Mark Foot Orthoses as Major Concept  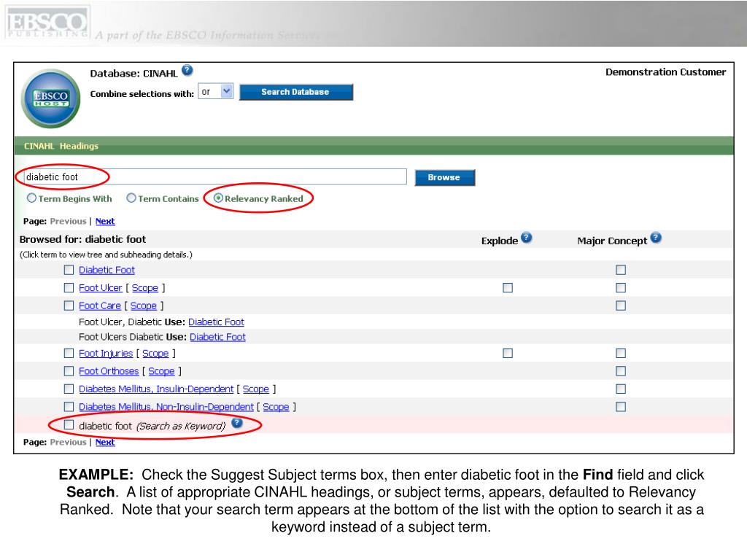[x=621, y=371]
